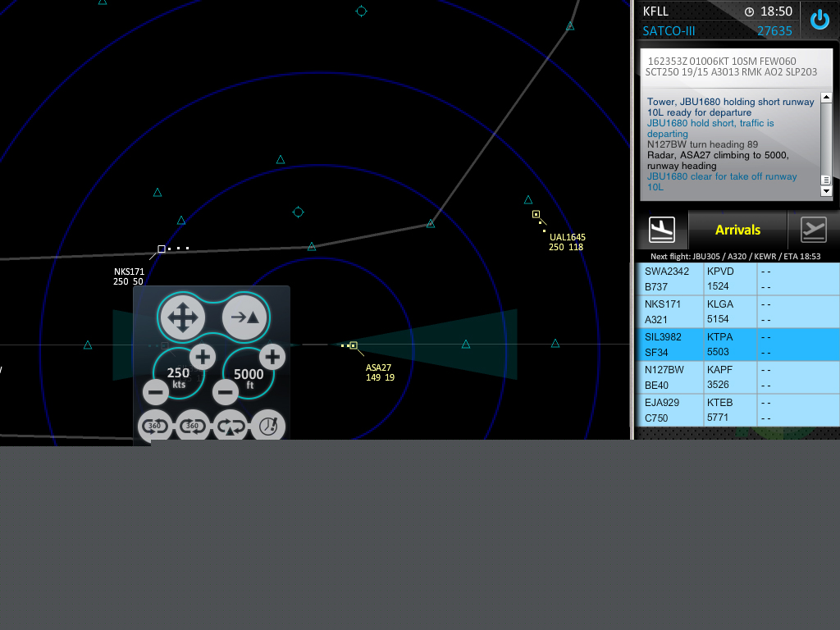This screenshot has height=630, width=840.
Task: Select the UAL1645 aircraft on radar
Action: click(536, 214)
